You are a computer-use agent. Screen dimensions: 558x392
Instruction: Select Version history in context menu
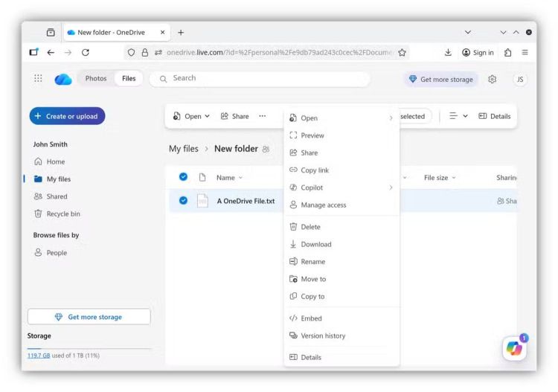pyautogui.click(x=323, y=336)
